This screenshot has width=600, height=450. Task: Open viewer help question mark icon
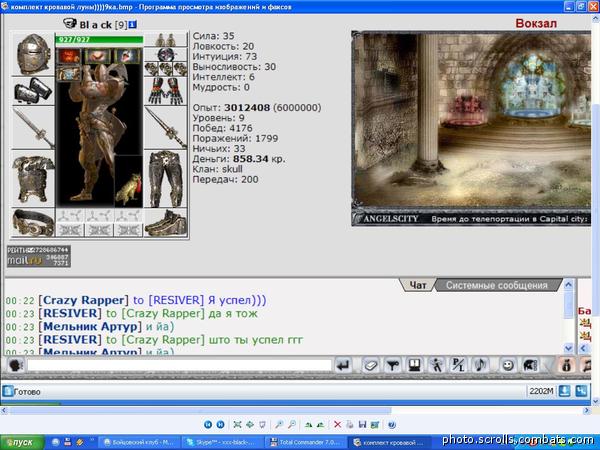coord(391,424)
